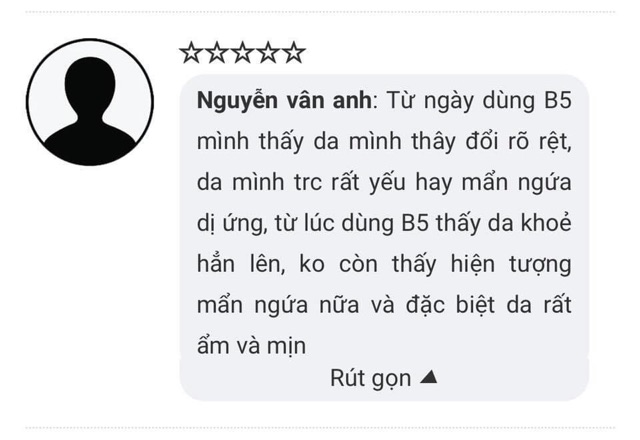Click the dotted divider above the review

pyautogui.click(x=320, y=12)
